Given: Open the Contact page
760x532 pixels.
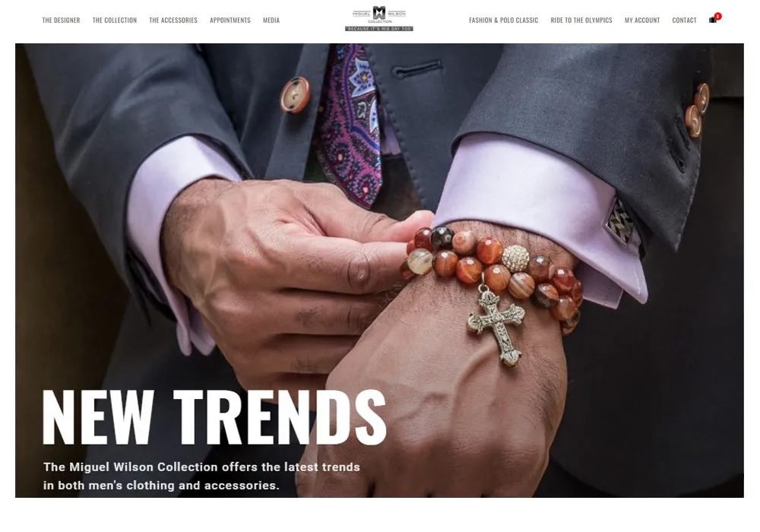Looking at the screenshot, I should pos(685,21).
